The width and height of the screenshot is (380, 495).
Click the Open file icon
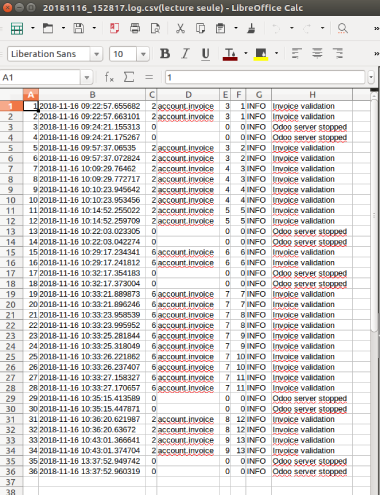[48, 28]
